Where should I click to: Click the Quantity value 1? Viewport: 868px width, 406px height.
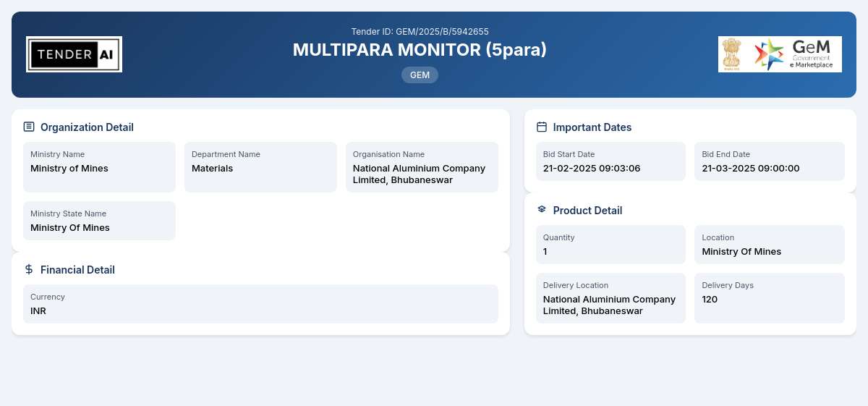pyautogui.click(x=546, y=252)
